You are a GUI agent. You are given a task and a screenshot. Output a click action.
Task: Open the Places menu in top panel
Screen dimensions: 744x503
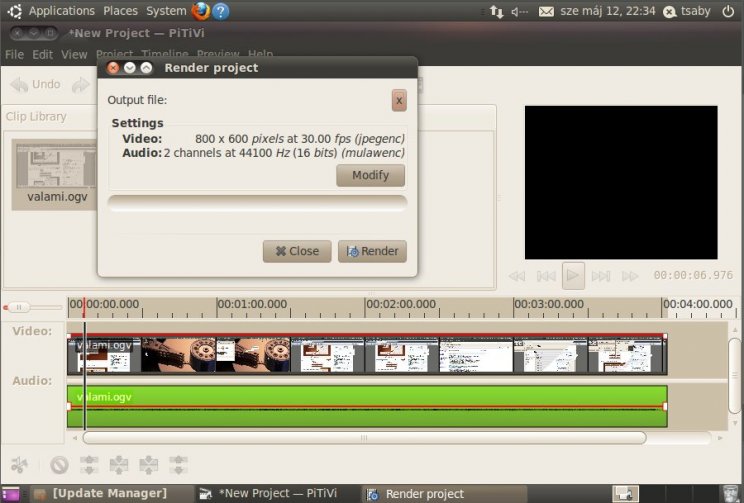coord(121,11)
